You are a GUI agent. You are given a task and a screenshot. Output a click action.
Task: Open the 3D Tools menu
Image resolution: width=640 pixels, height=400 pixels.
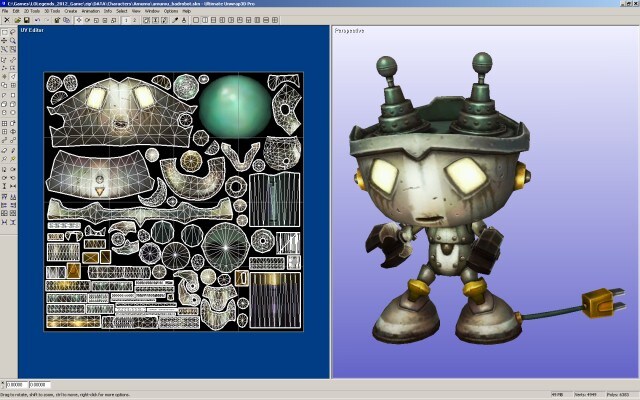(52, 11)
